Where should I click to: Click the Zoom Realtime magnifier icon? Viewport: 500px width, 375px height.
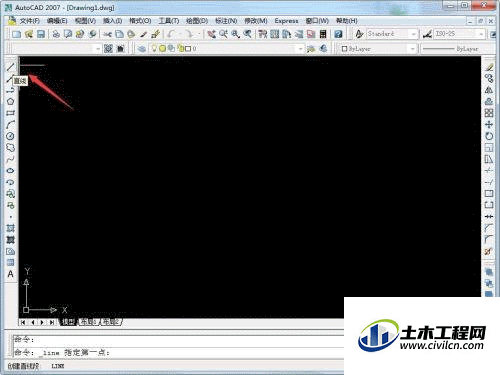click(x=223, y=34)
